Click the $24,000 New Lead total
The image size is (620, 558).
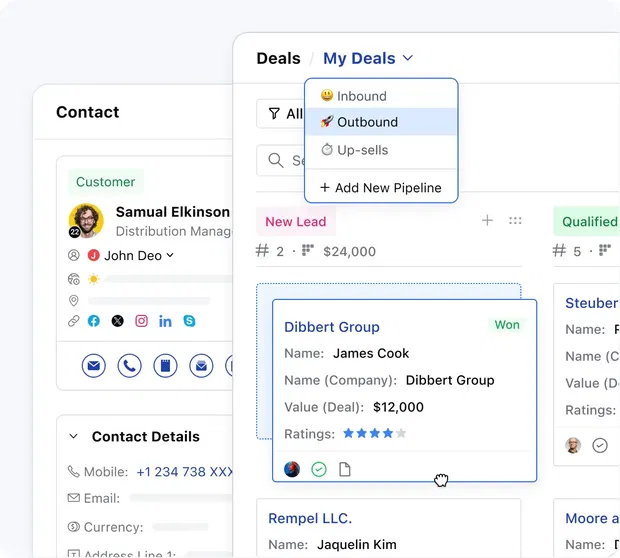coord(350,252)
